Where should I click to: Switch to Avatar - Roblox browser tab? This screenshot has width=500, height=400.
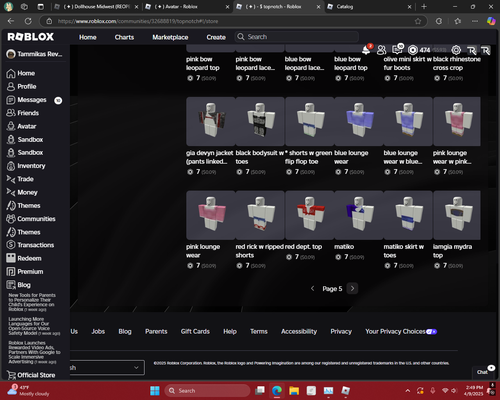pyautogui.click(x=187, y=7)
